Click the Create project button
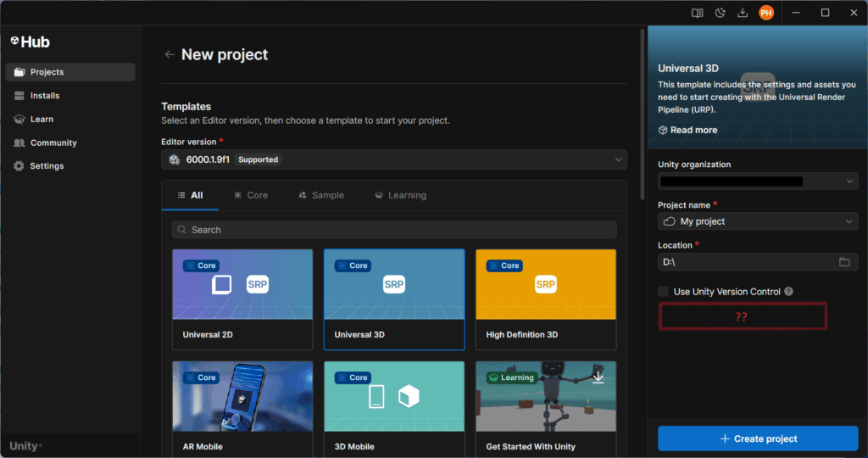The image size is (868, 458). tap(758, 438)
